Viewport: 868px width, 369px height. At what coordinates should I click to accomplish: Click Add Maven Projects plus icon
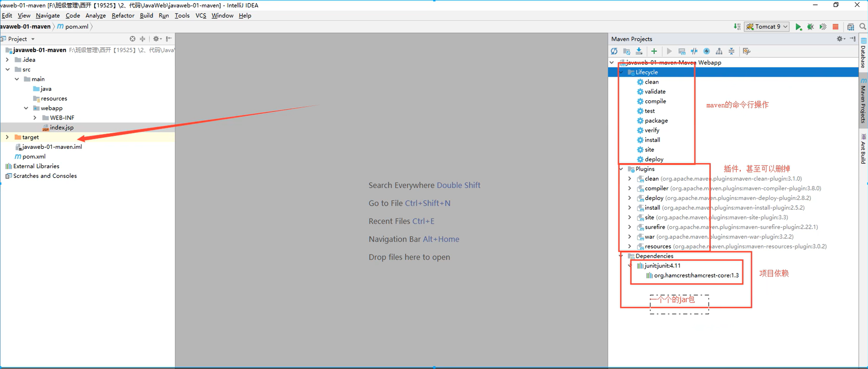click(654, 51)
